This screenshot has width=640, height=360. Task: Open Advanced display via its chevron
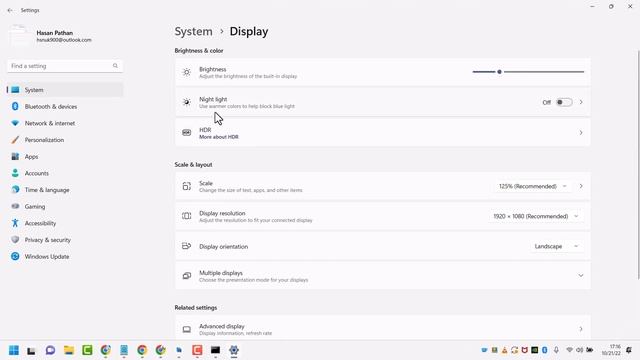point(581,329)
